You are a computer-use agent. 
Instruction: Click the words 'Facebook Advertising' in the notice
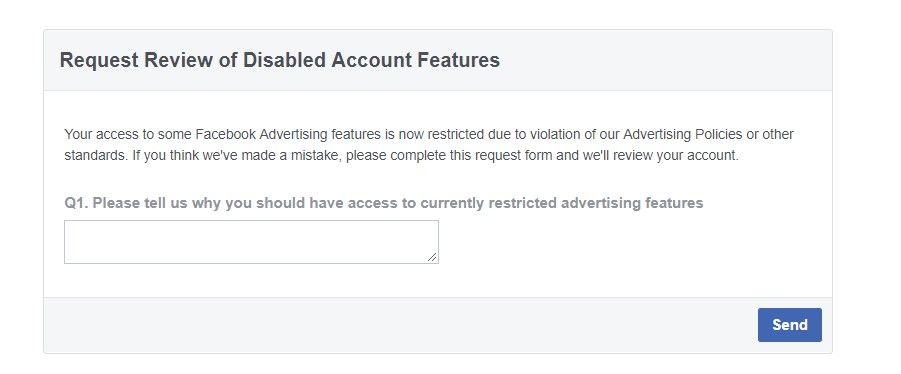(x=288, y=134)
